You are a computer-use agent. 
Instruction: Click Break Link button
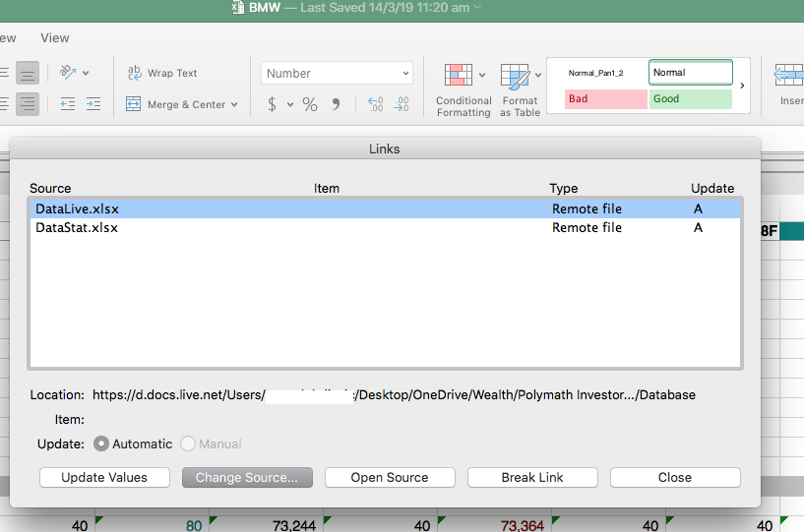click(x=532, y=477)
